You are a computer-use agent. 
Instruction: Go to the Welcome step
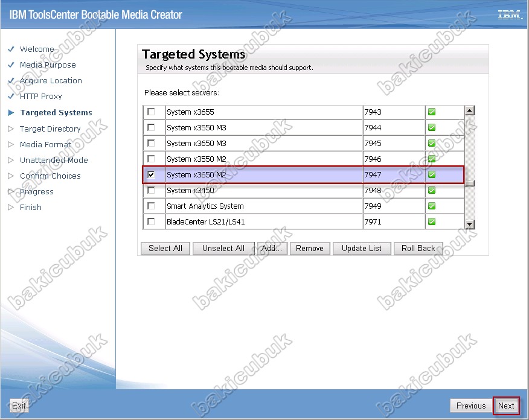click(x=37, y=49)
